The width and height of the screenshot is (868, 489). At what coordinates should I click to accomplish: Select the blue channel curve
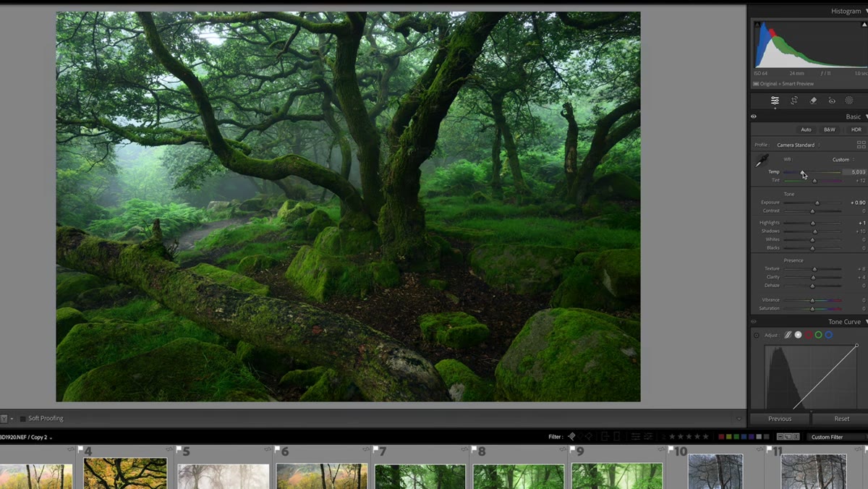tap(828, 335)
